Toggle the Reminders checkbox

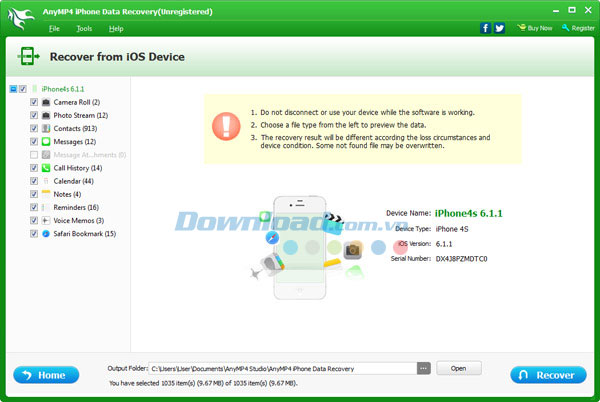[34, 207]
